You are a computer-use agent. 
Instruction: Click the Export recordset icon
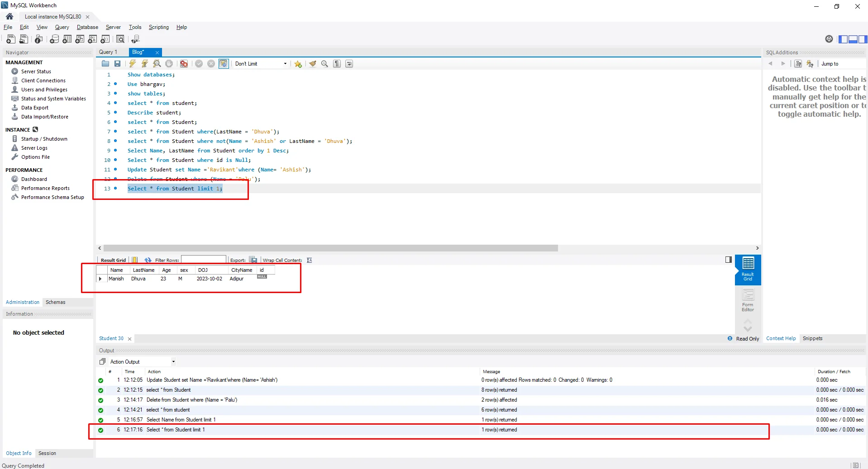point(253,260)
